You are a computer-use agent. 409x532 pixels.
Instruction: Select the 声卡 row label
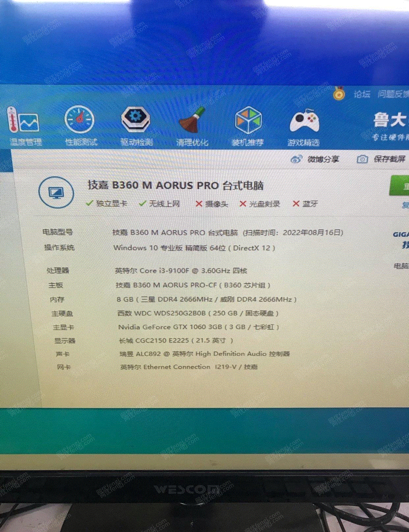(63, 354)
